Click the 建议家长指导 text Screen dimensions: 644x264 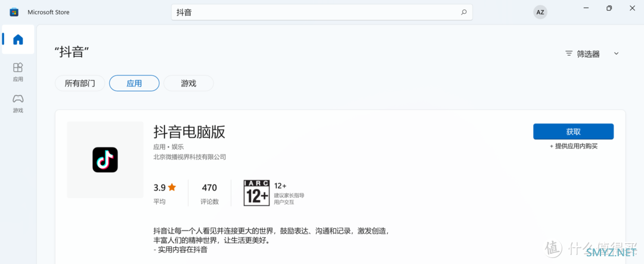point(289,195)
